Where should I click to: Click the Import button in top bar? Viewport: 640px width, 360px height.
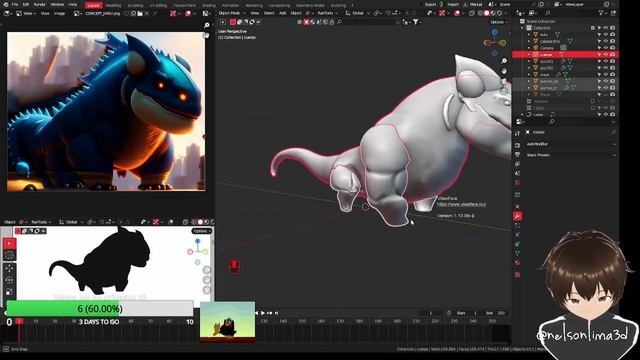453,4
